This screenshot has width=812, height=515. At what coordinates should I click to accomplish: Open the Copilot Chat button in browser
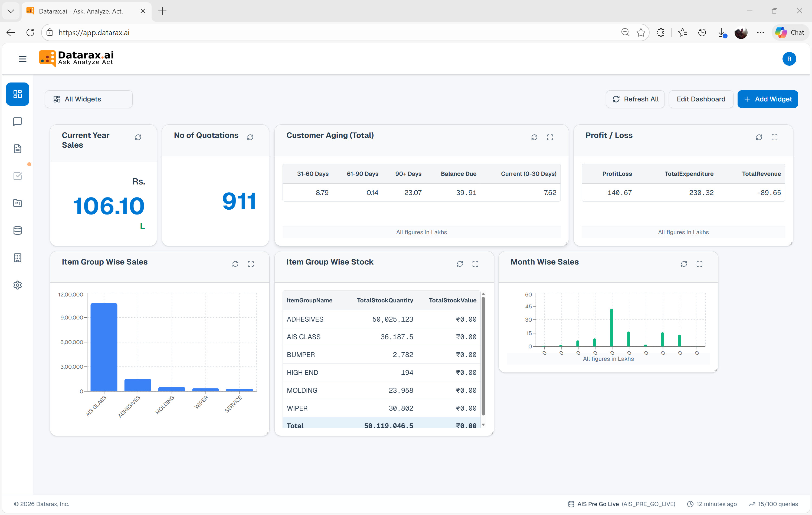(x=790, y=32)
